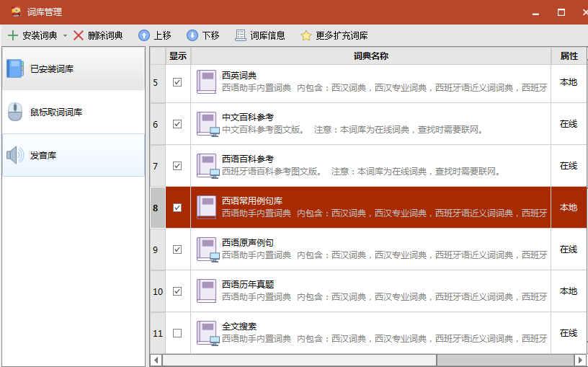Toggle the 中文百科参考 display checkbox
588x367 pixels.
tap(177, 124)
